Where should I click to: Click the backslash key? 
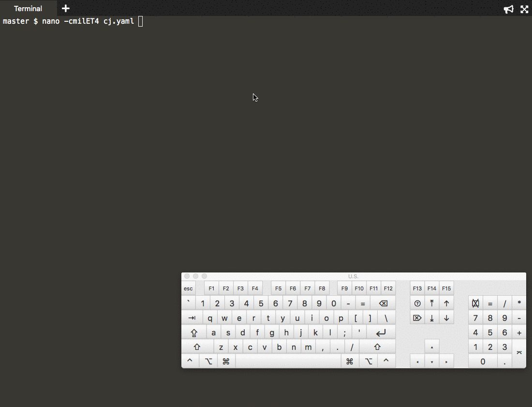pos(386,318)
